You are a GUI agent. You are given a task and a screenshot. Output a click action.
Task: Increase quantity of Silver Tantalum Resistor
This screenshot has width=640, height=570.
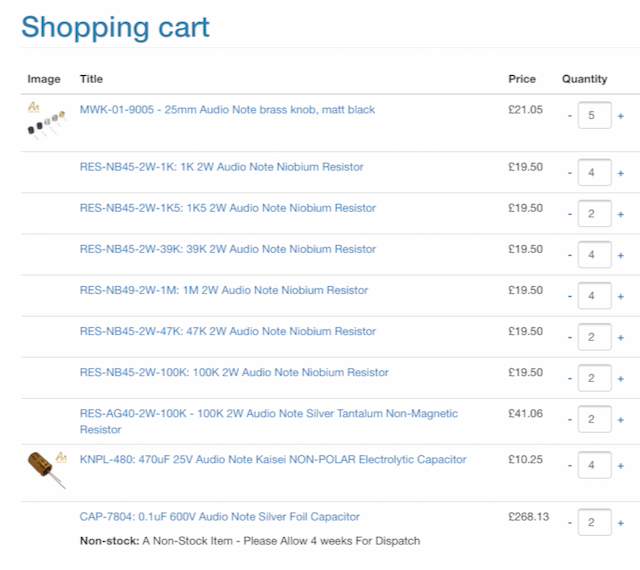(620, 420)
